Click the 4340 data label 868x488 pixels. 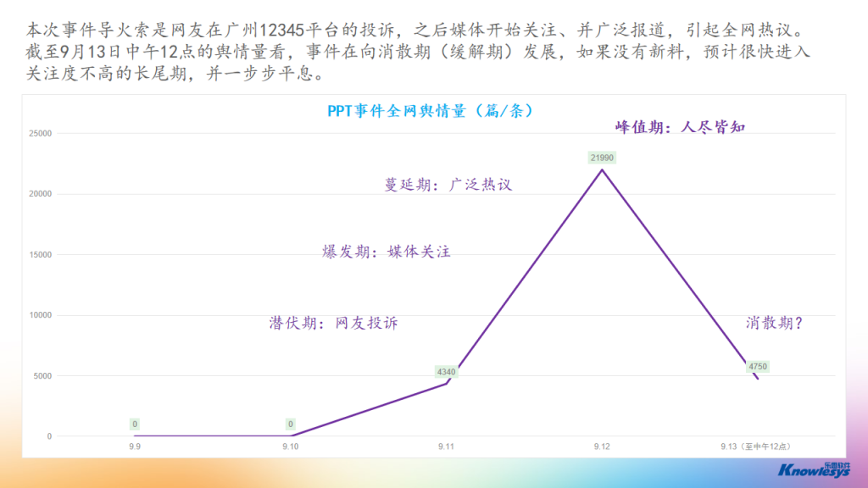[446, 371]
